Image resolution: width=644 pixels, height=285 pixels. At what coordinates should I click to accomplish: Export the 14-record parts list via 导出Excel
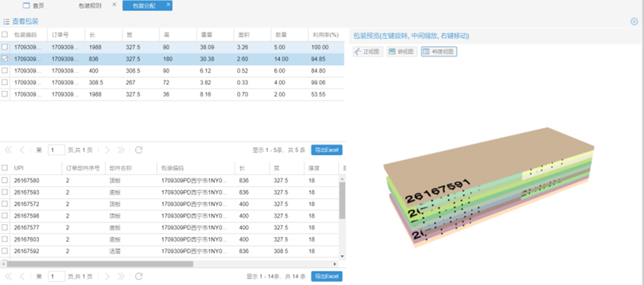pyautogui.click(x=327, y=277)
